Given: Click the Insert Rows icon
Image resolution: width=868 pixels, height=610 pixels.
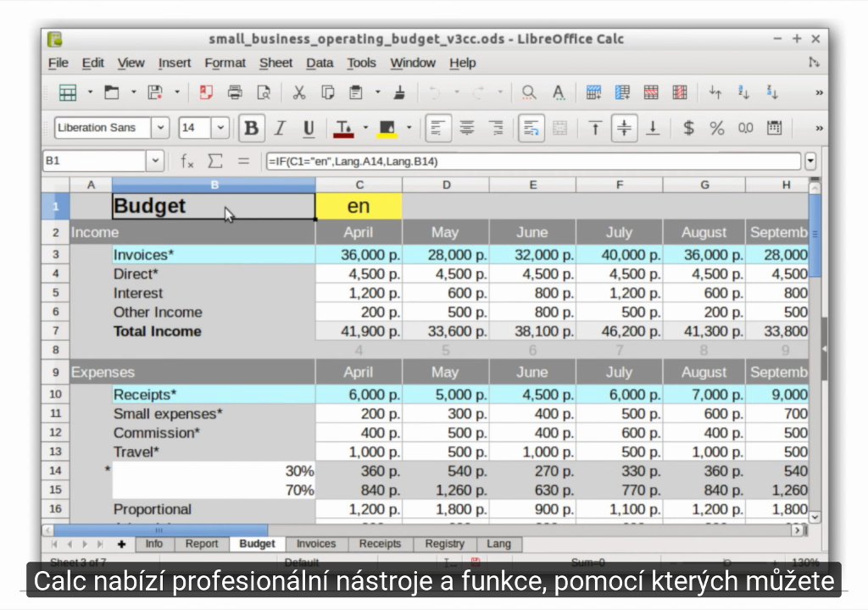Looking at the screenshot, I should [593, 92].
